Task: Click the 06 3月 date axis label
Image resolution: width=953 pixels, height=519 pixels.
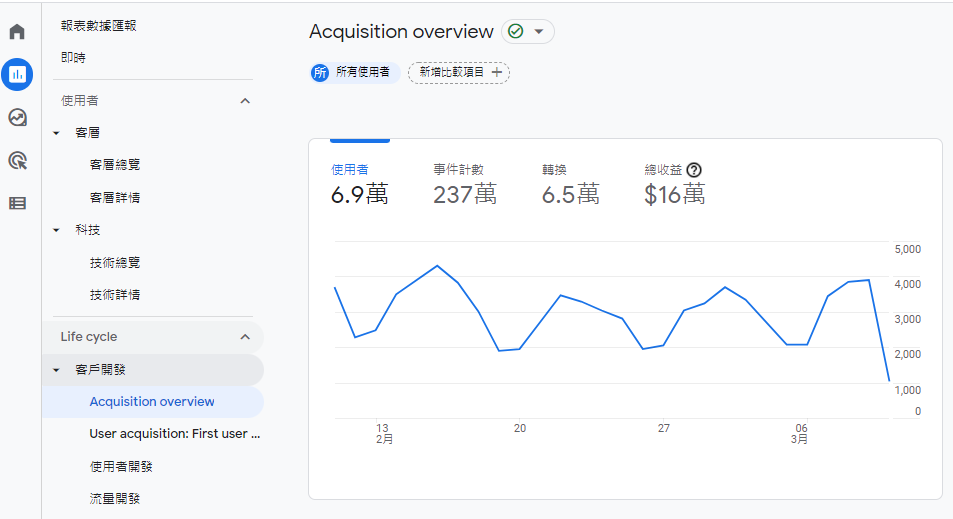Action: 800,434
